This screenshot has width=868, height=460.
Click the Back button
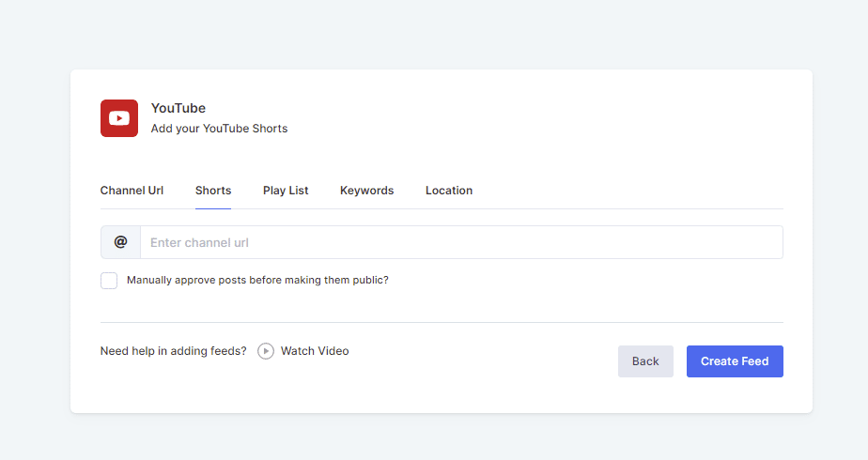[x=645, y=361]
